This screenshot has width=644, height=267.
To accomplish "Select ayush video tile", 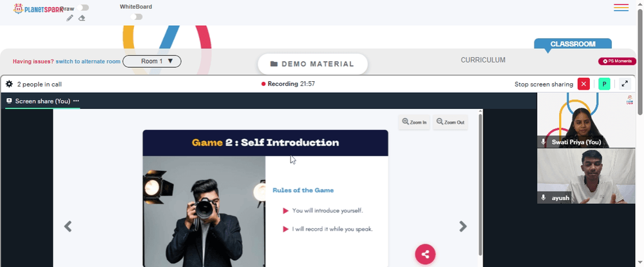I will [x=586, y=176].
